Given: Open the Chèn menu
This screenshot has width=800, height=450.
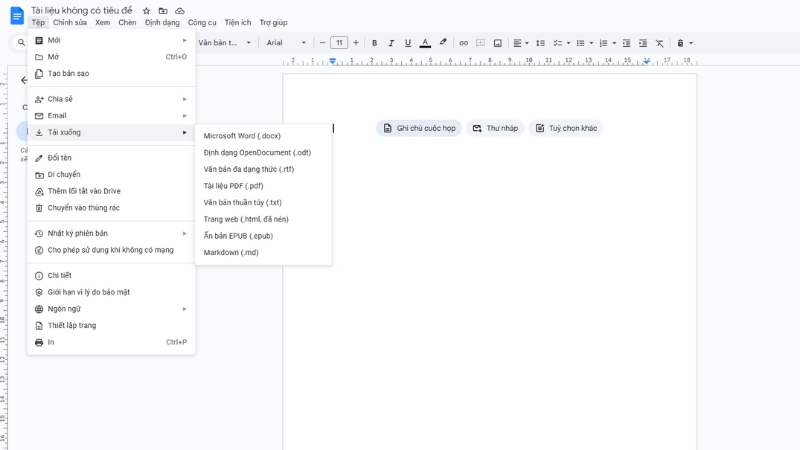Looking at the screenshot, I should coord(127,22).
